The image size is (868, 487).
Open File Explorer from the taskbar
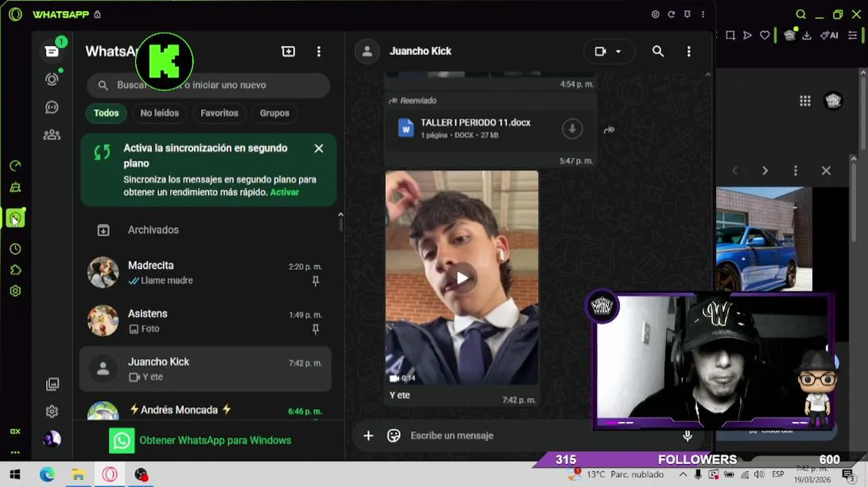pyautogui.click(x=78, y=475)
